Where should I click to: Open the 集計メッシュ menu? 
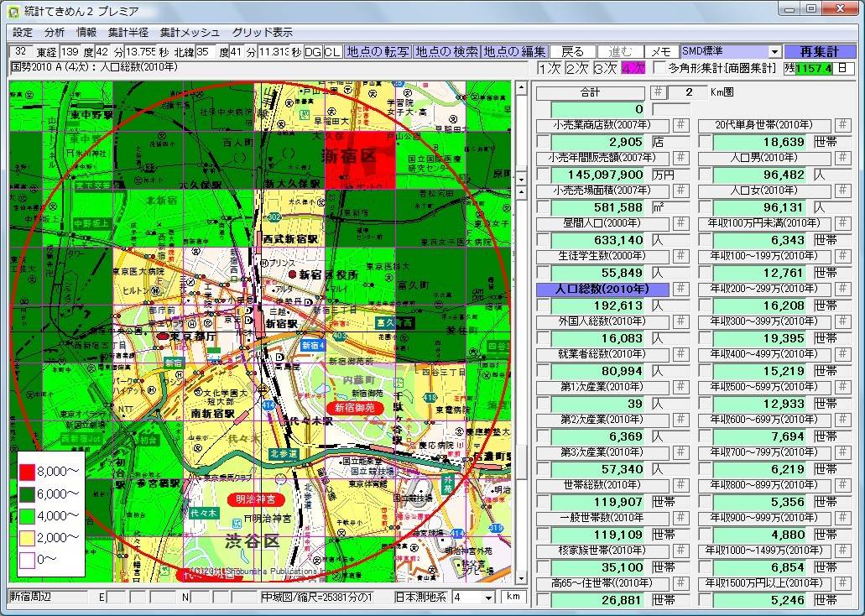coord(189,33)
